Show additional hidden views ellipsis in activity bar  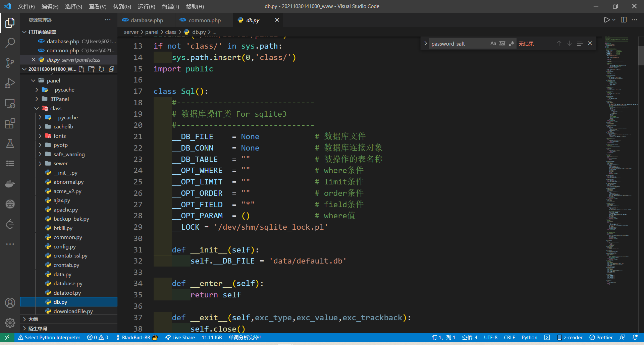point(10,244)
